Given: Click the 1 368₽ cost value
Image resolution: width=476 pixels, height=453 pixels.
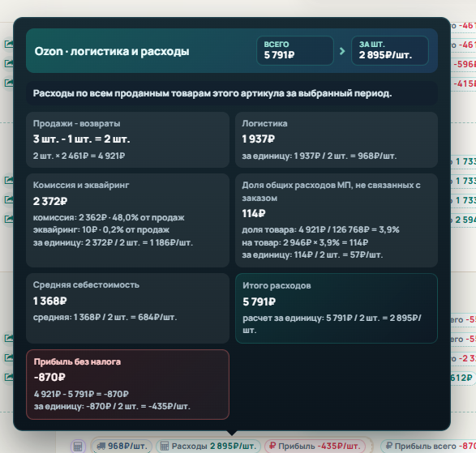Looking at the screenshot, I should tap(49, 301).
